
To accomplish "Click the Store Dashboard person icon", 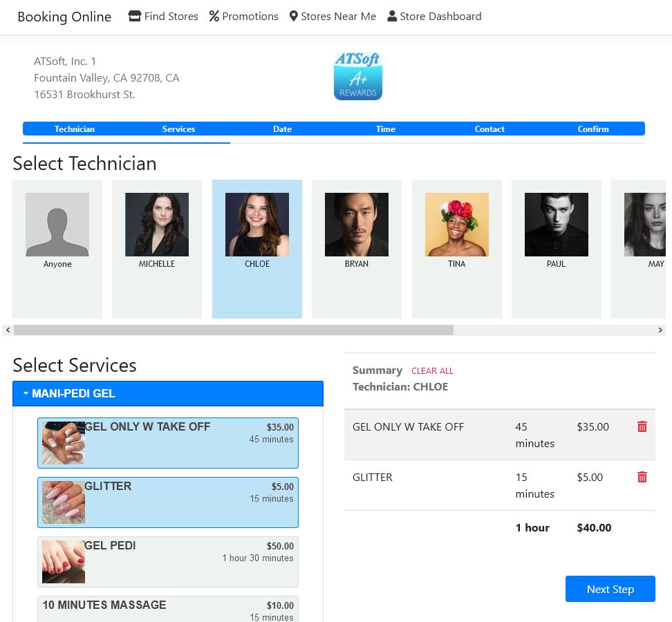I will click(x=392, y=17).
